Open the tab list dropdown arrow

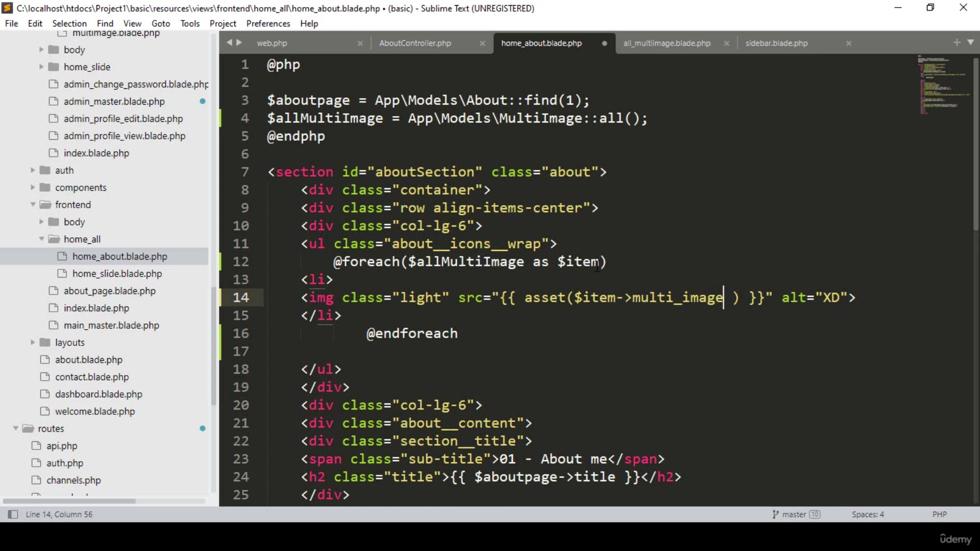[x=970, y=43]
